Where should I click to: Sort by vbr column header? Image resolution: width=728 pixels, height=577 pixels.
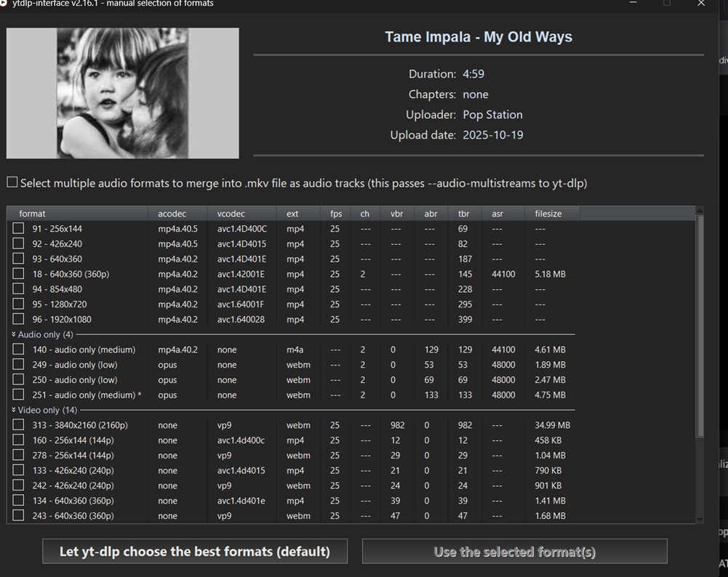[x=396, y=214]
